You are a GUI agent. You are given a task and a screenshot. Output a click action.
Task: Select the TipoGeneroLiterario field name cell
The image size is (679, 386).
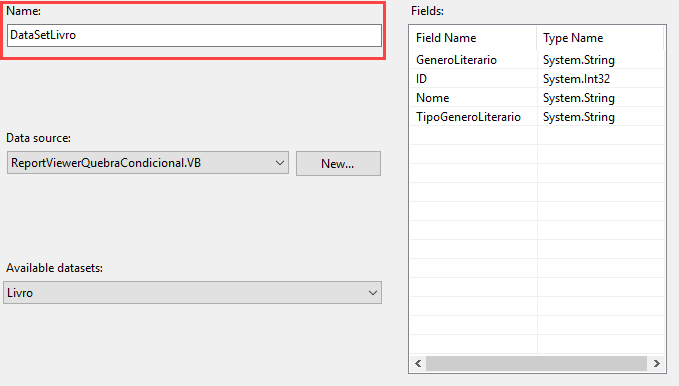pyautogui.click(x=473, y=117)
